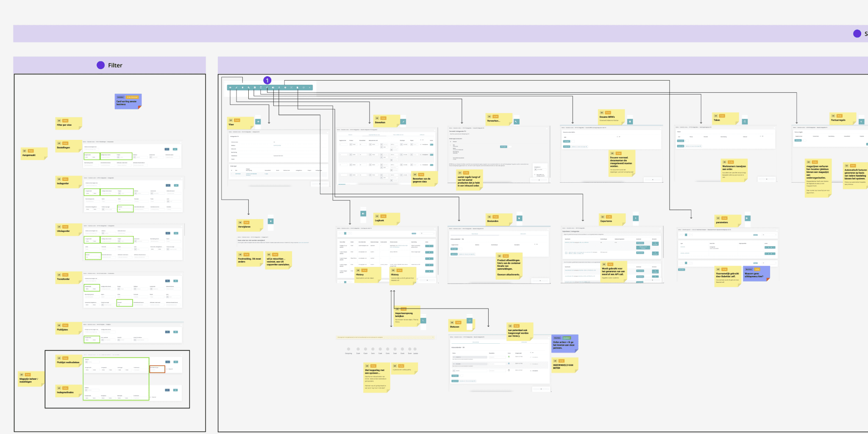This screenshot has height=434, width=868.
Task: Click the icon tile beside Douane MRN's note
Action: tap(630, 122)
